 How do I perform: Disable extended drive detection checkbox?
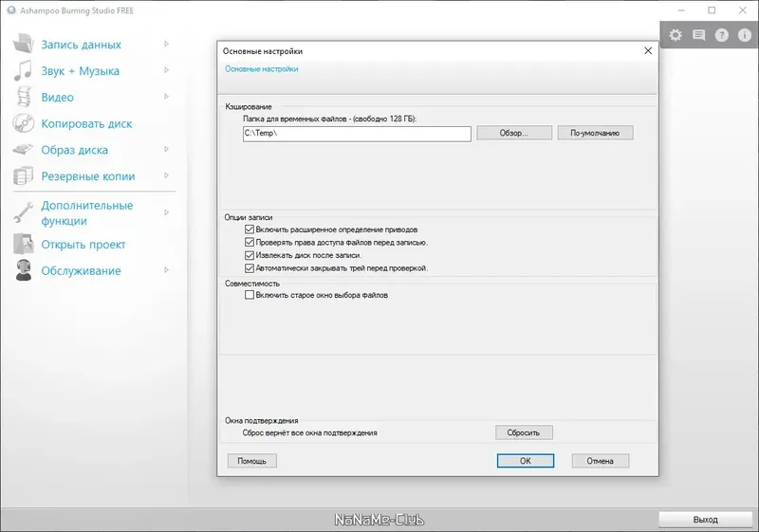[x=250, y=229]
